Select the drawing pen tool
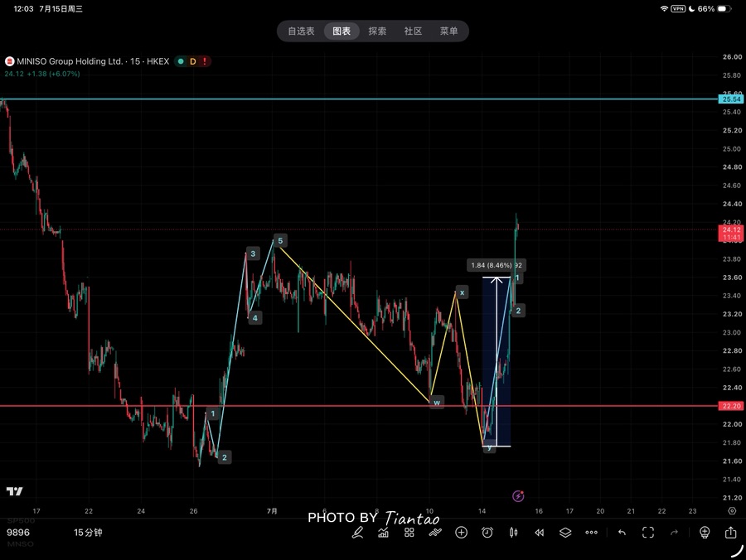The image size is (746, 560). 357,533
